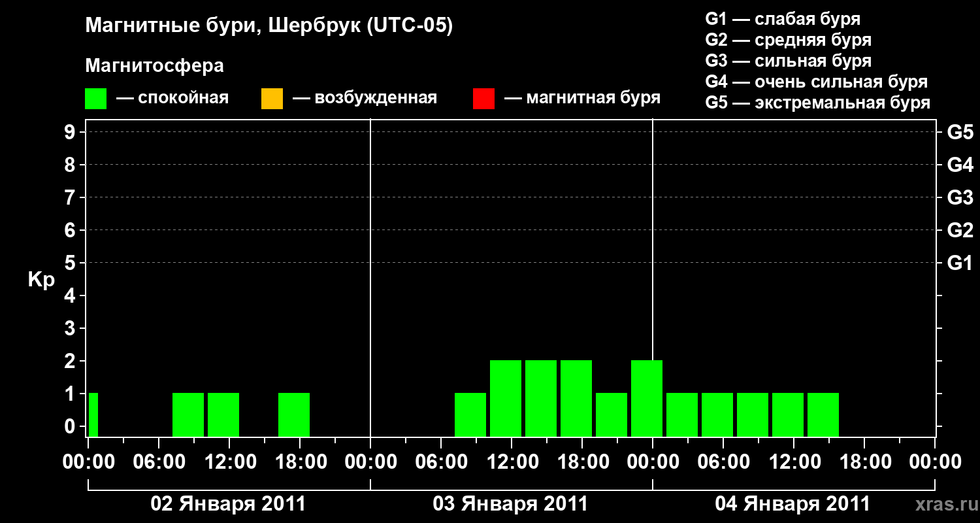Image resolution: width=980 pixels, height=523 pixels.
Task: Click the Kp value 9 on left axis
Action: pyautogui.click(x=71, y=132)
